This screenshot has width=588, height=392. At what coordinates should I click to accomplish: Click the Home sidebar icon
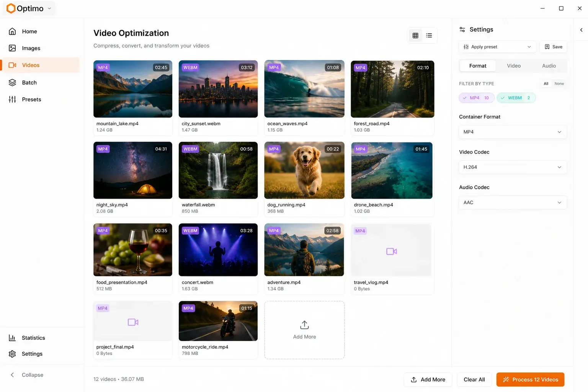pos(12,31)
